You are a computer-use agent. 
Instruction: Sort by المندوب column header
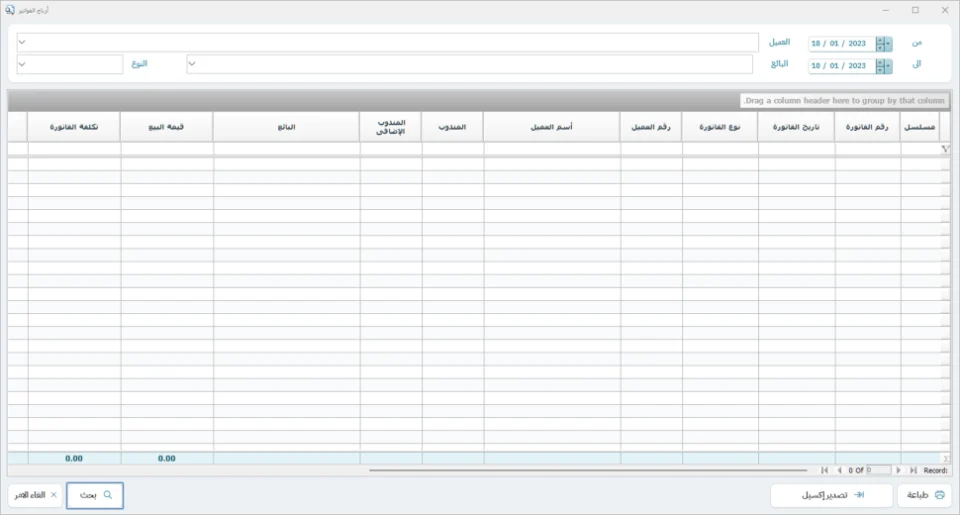(452, 127)
